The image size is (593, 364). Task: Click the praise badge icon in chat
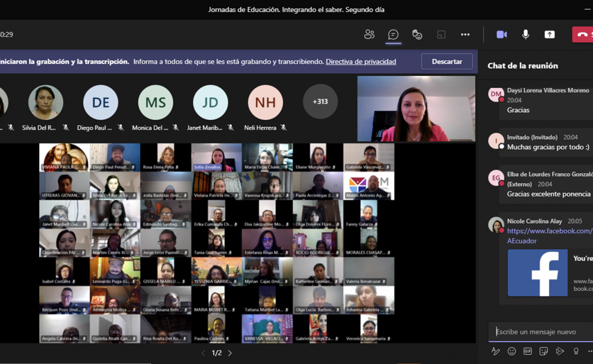click(576, 351)
